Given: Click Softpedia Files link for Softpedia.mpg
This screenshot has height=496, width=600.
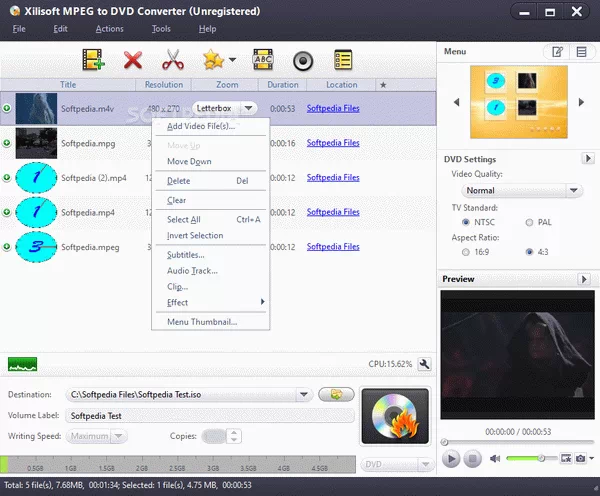Looking at the screenshot, I should click(x=333, y=143).
